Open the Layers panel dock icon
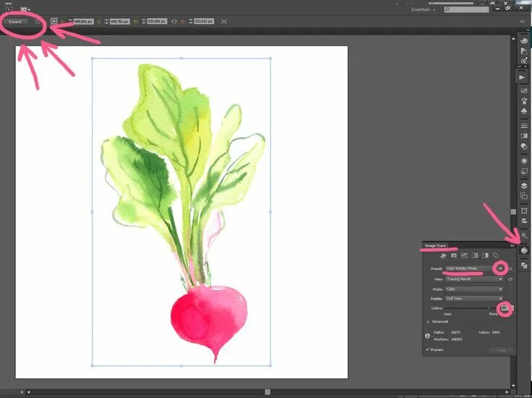Image resolution: width=532 pixels, height=398 pixels. pos(524,186)
